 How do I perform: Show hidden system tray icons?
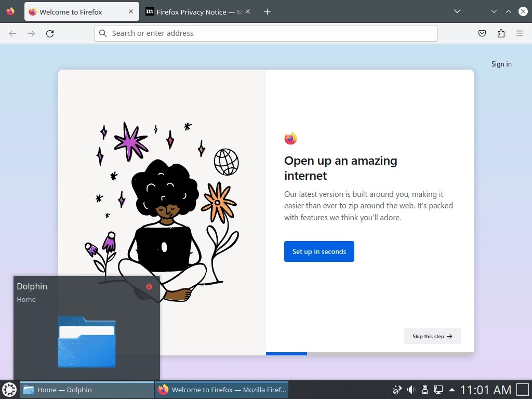pyautogui.click(x=452, y=390)
